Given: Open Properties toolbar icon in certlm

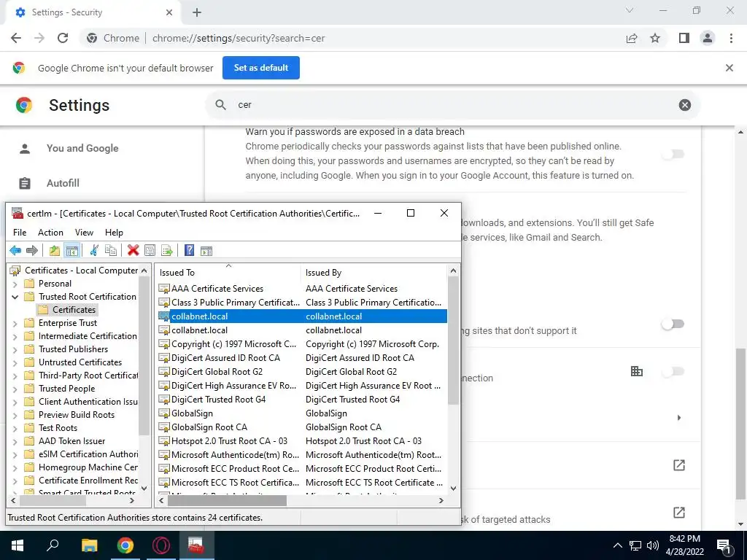Looking at the screenshot, I should (x=150, y=251).
